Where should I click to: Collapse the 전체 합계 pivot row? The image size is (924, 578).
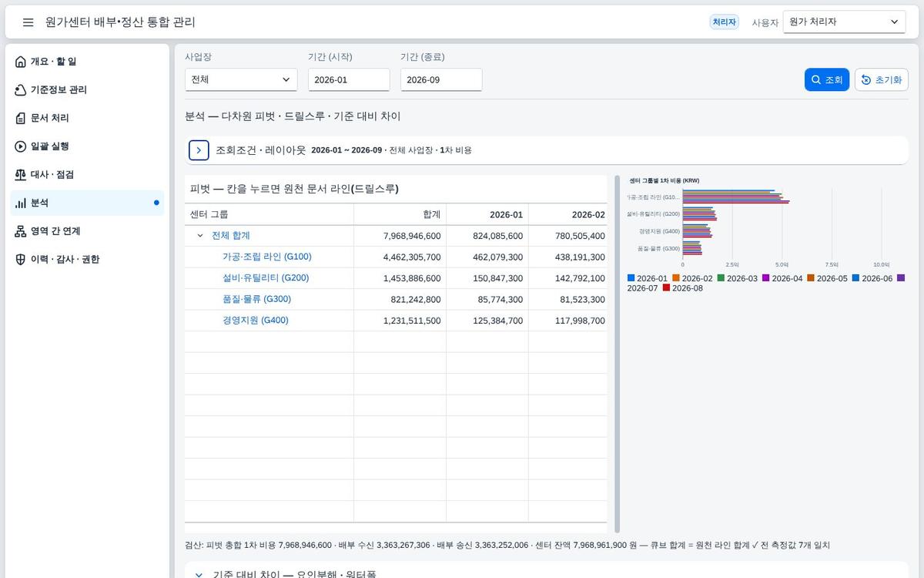[x=200, y=236]
